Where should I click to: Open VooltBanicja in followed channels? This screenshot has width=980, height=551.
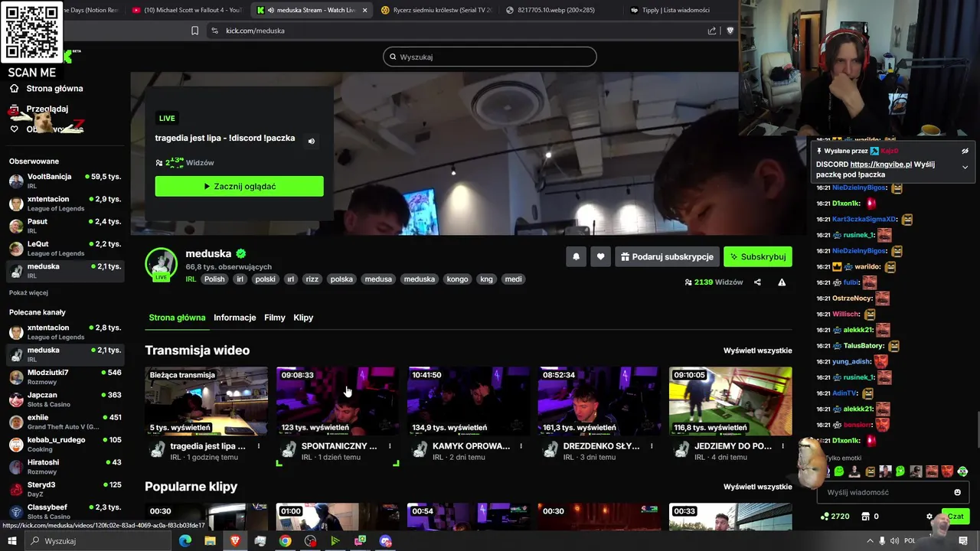point(64,181)
